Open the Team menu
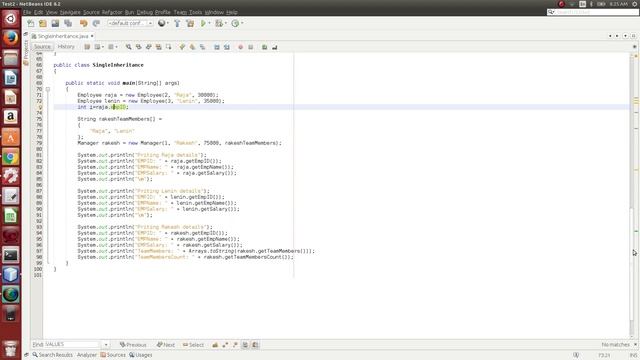Screen dimensions: 640x360 coord(180,12)
